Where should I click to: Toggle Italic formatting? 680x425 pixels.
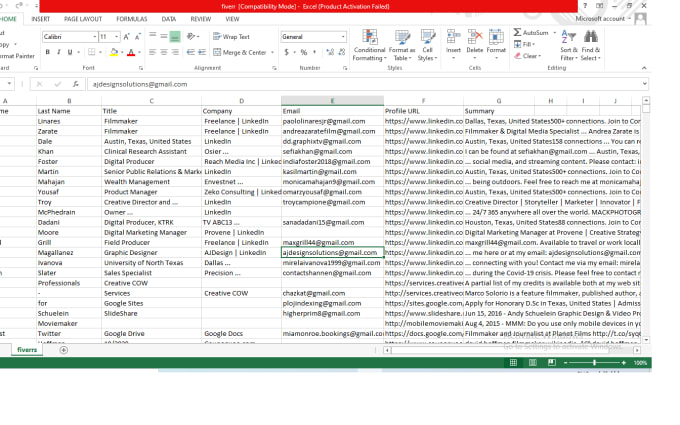click(x=59, y=52)
